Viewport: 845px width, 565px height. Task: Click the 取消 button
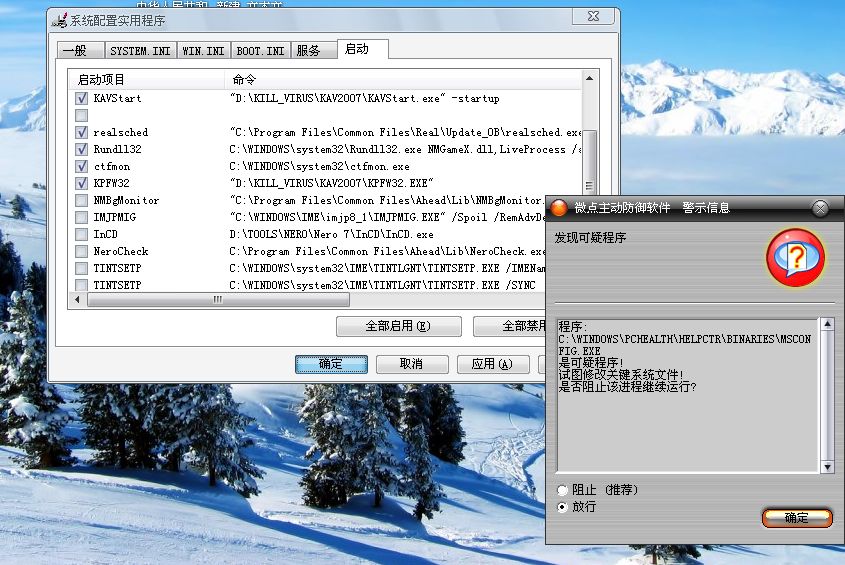point(412,364)
